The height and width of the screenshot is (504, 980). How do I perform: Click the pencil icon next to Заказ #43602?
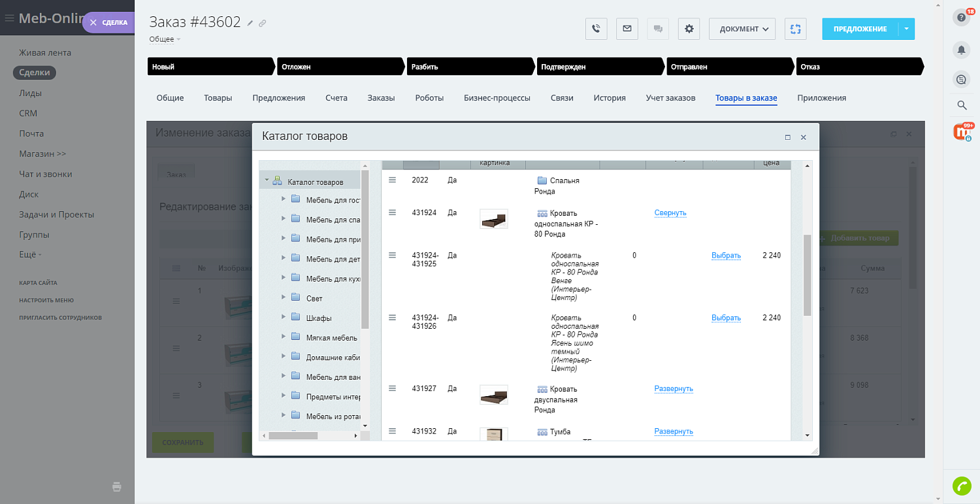[x=250, y=22]
